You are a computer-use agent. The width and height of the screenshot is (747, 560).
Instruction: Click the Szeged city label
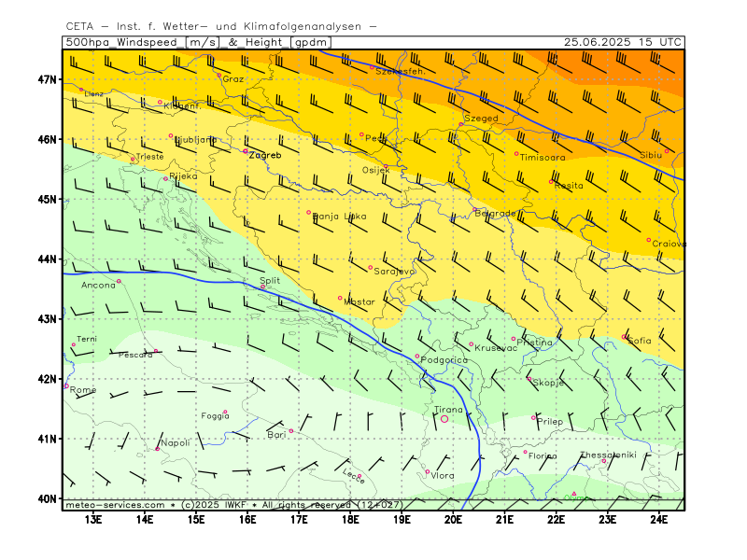[481, 119]
